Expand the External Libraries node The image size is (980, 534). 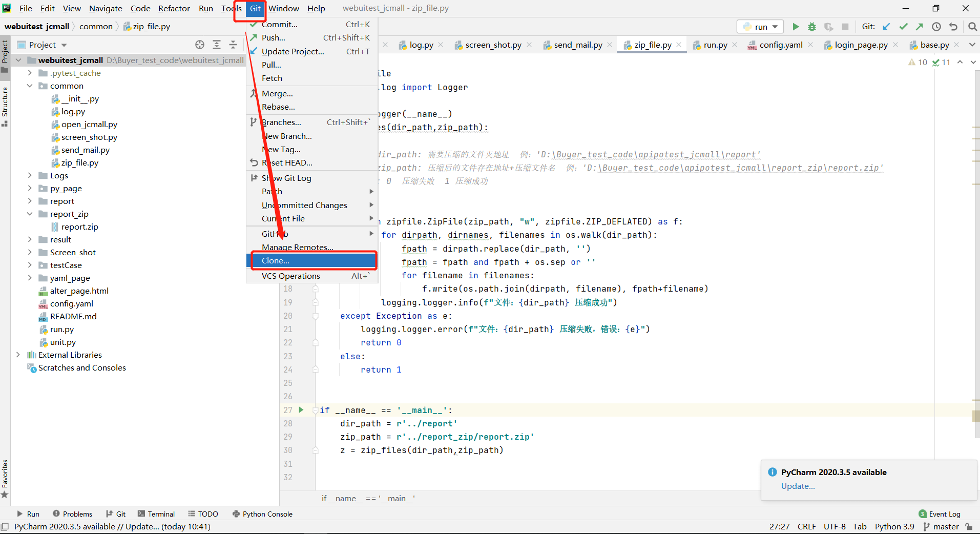pos(18,355)
